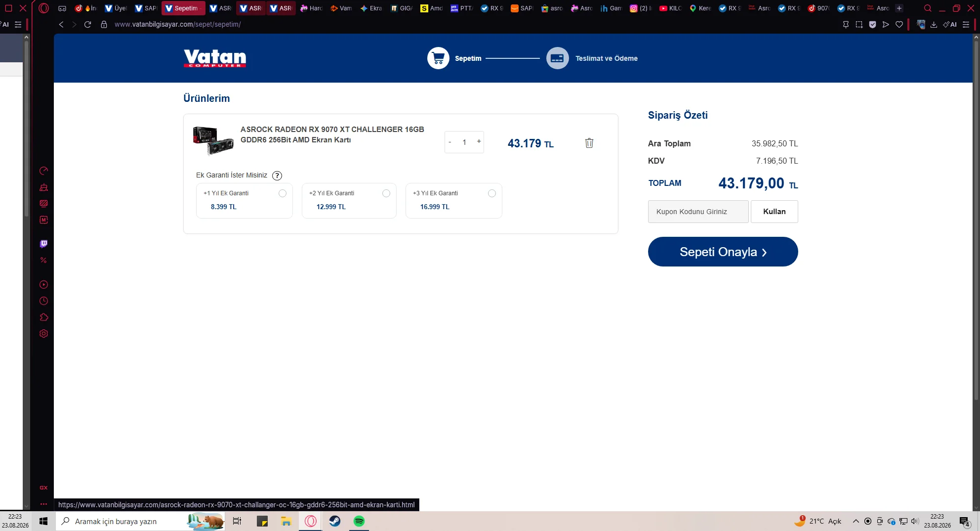Open the extra warranty help question mark
This screenshot has width=980, height=531.
(x=277, y=176)
